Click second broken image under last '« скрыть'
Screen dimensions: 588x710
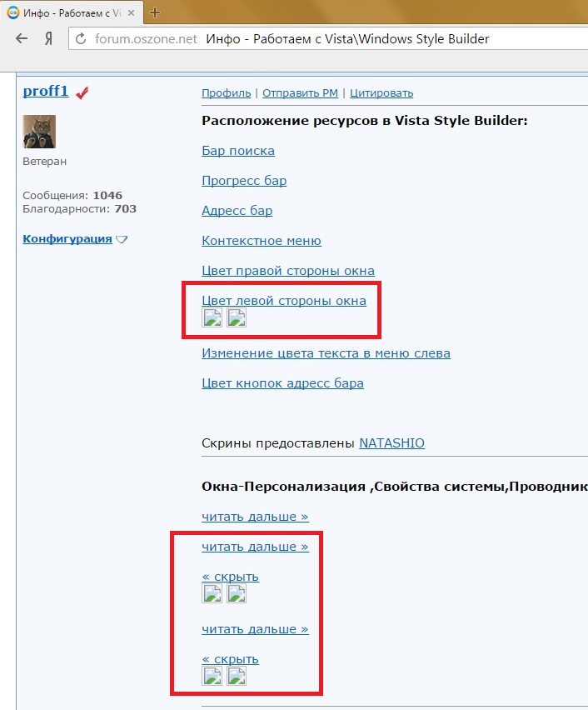[x=237, y=676]
